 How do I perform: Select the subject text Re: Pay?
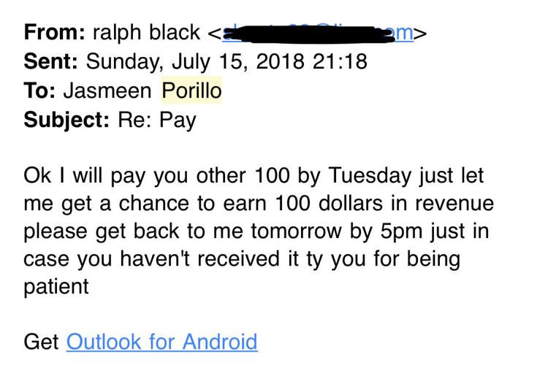click(x=157, y=120)
